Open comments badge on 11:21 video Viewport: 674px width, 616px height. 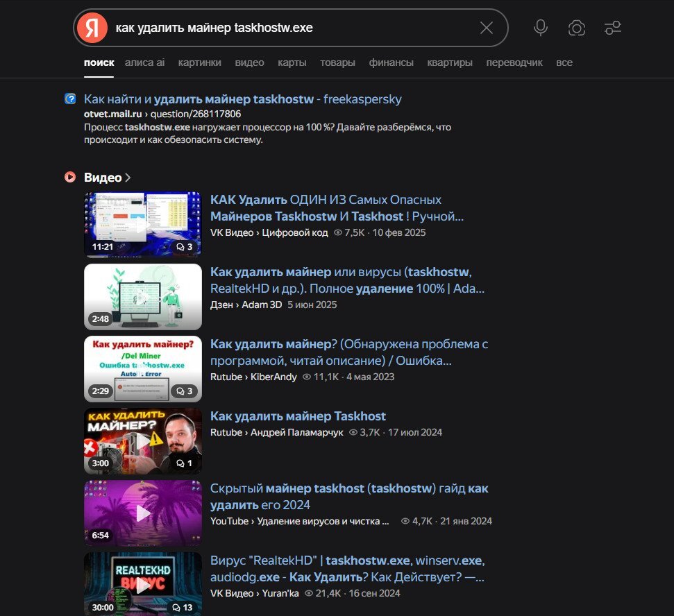pyautogui.click(x=185, y=246)
